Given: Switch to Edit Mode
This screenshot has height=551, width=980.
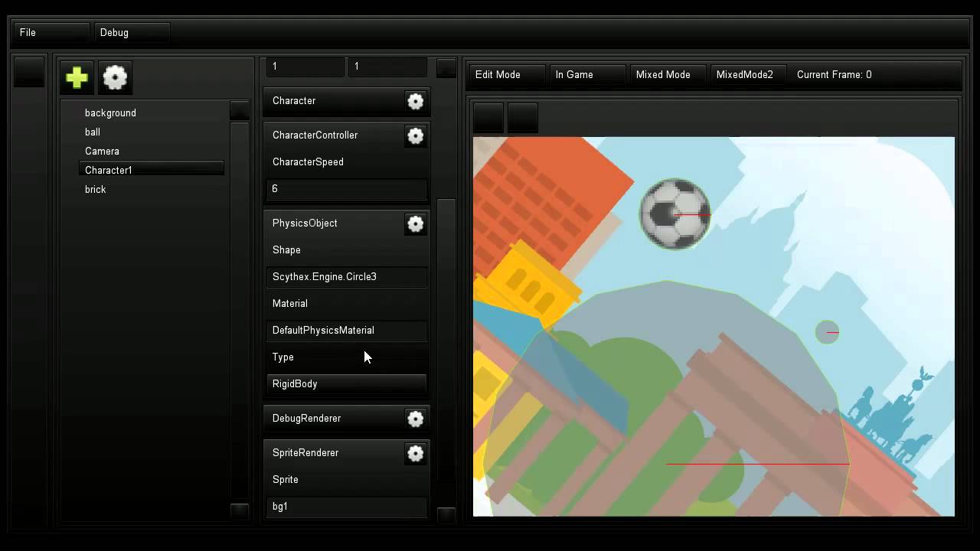Looking at the screenshot, I should pyautogui.click(x=507, y=75).
